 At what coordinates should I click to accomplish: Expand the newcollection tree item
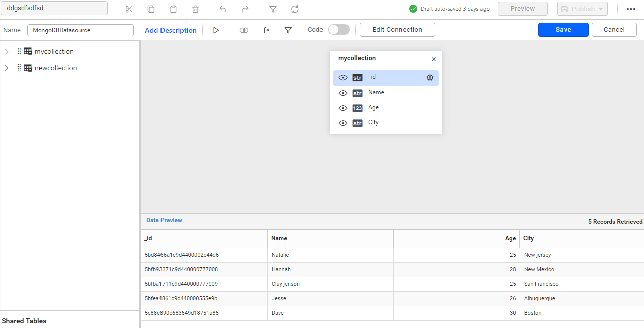(6, 68)
